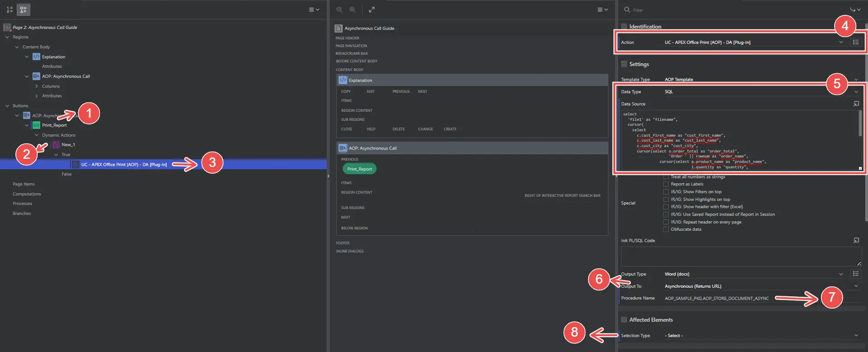Select Computations in the tree
The width and height of the screenshot is (868, 352).
coord(27,194)
